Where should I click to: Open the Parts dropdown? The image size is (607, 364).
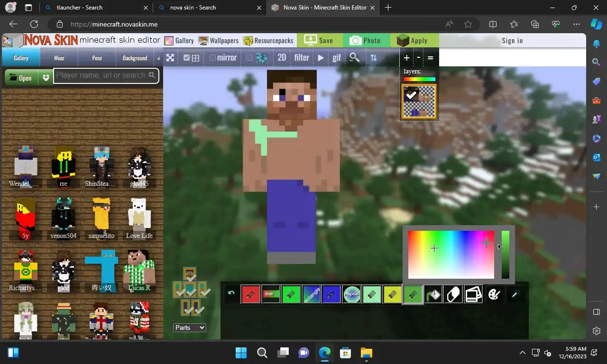coord(189,328)
